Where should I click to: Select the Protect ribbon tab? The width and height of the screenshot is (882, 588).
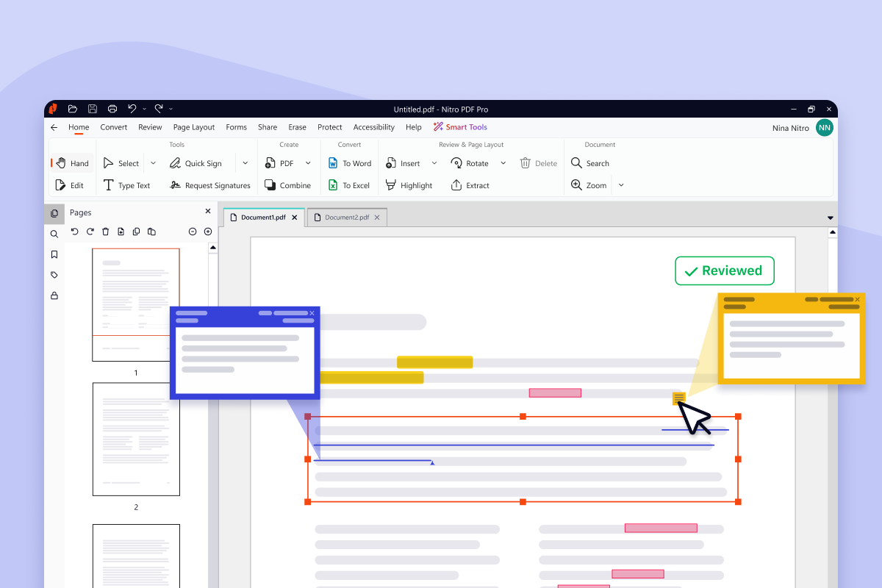pos(330,127)
